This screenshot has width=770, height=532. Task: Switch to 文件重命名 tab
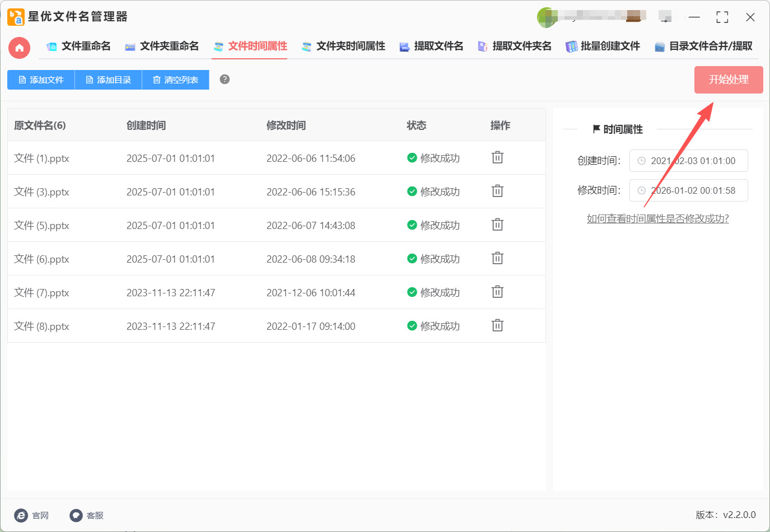pyautogui.click(x=78, y=46)
